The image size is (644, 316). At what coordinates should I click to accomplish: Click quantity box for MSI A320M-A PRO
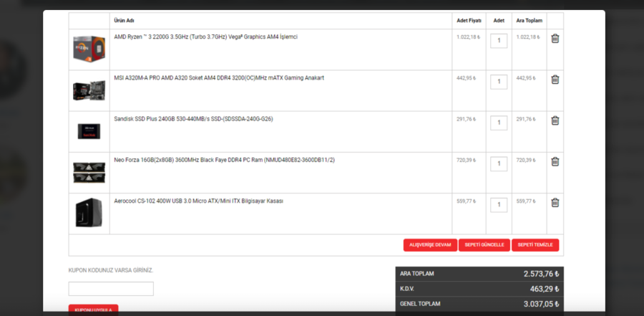pyautogui.click(x=499, y=82)
